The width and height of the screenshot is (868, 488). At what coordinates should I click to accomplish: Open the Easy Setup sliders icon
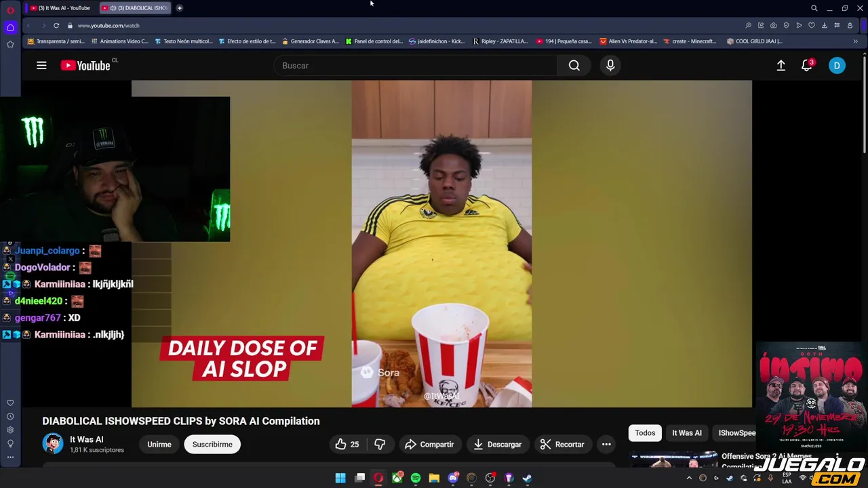[837, 26]
